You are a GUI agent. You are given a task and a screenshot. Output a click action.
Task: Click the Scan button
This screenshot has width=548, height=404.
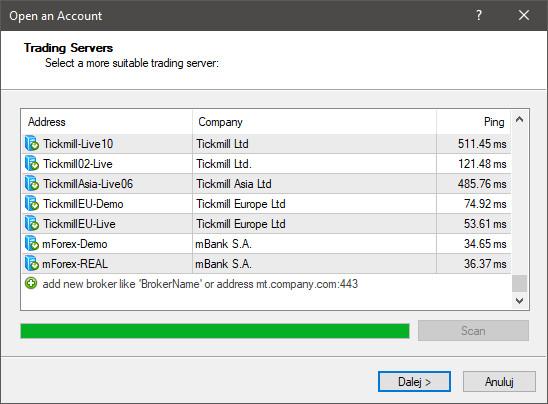point(473,331)
